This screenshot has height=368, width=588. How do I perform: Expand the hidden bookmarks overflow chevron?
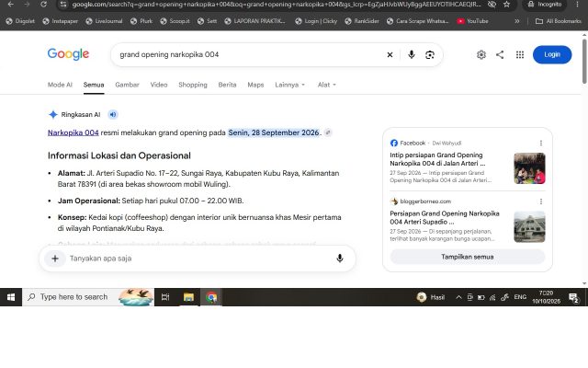click(517, 21)
